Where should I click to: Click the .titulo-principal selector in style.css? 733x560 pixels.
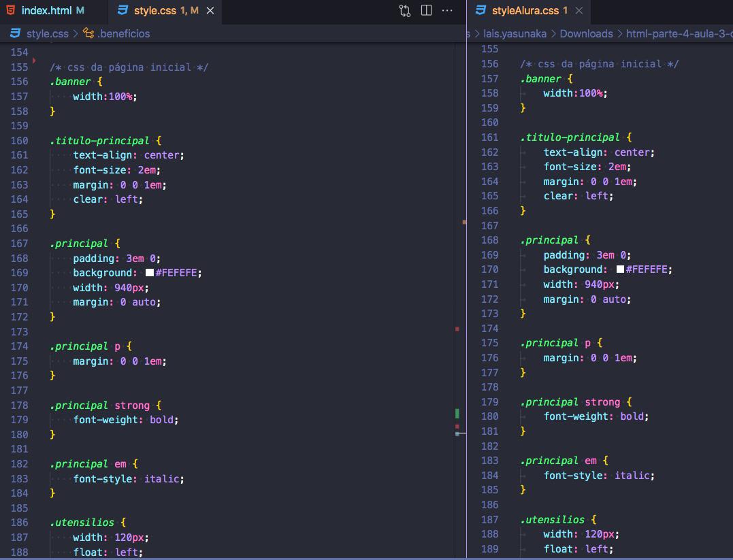[x=99, y=141]
